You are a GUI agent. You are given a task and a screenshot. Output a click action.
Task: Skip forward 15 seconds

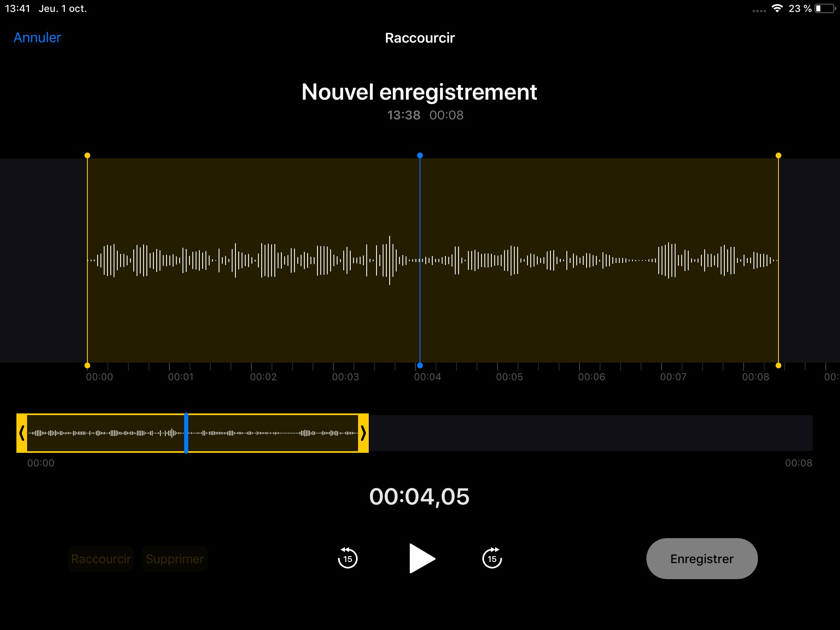tap(492, 558)
